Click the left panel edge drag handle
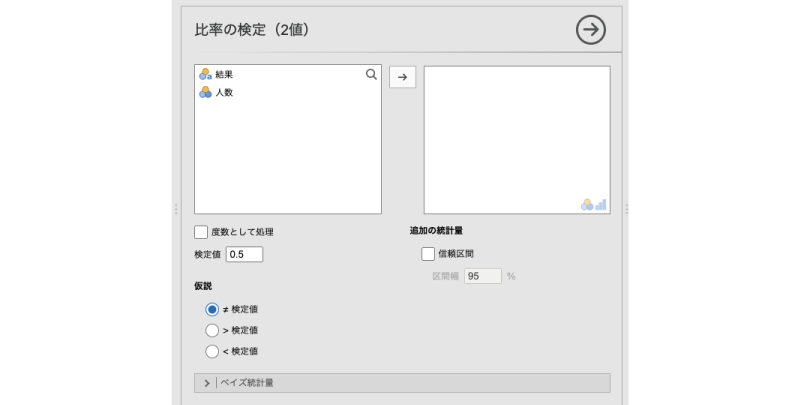The height and width of the screenshot is (405, 800). [x=176, y=209]
